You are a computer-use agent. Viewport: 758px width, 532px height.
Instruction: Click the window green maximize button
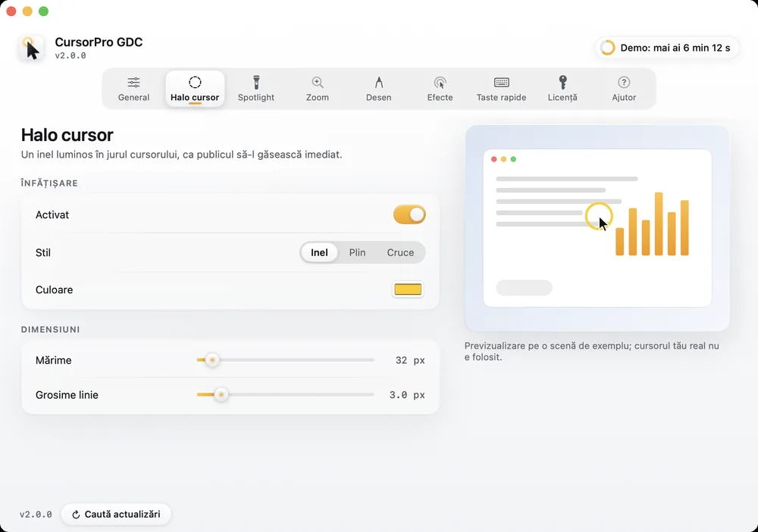[x=43, y=11]
